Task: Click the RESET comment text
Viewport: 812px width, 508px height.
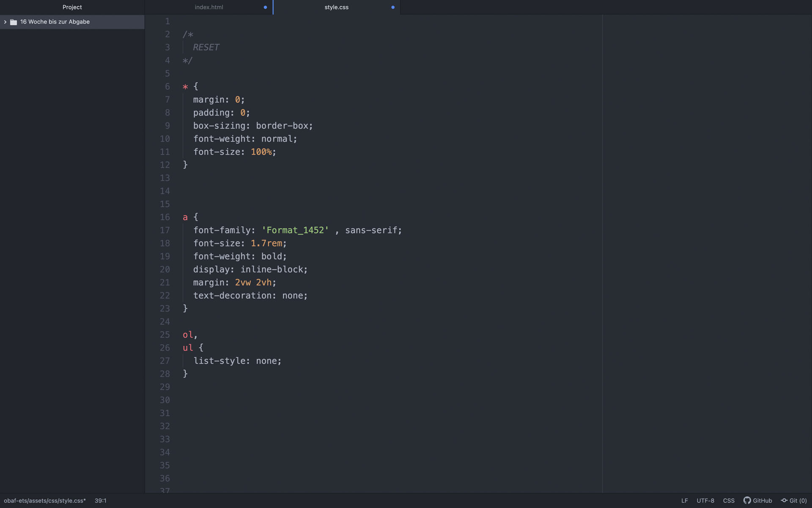Action: (206, 47)
